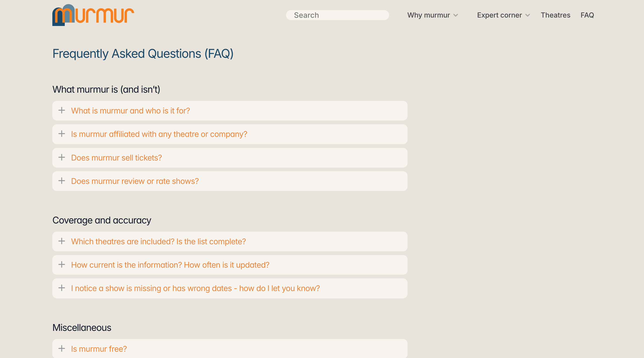Click plus icon beside 'Is murmur free?'

click(61, 348)
